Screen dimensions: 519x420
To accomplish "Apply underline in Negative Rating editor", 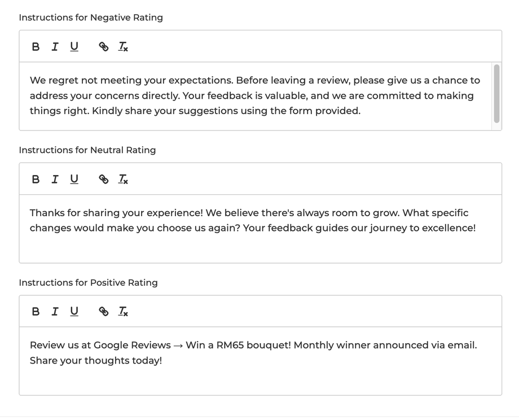I will tap(74, 47).
